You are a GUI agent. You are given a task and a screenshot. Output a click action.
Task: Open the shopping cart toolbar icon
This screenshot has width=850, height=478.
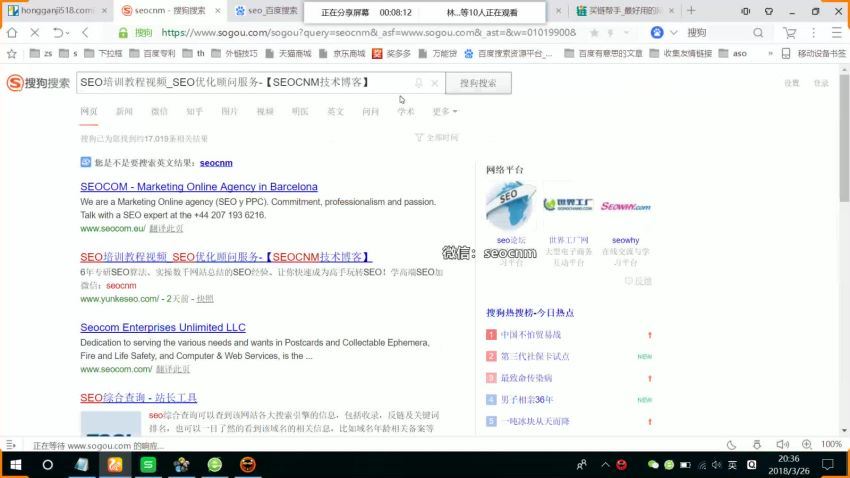tap(789, 33)
